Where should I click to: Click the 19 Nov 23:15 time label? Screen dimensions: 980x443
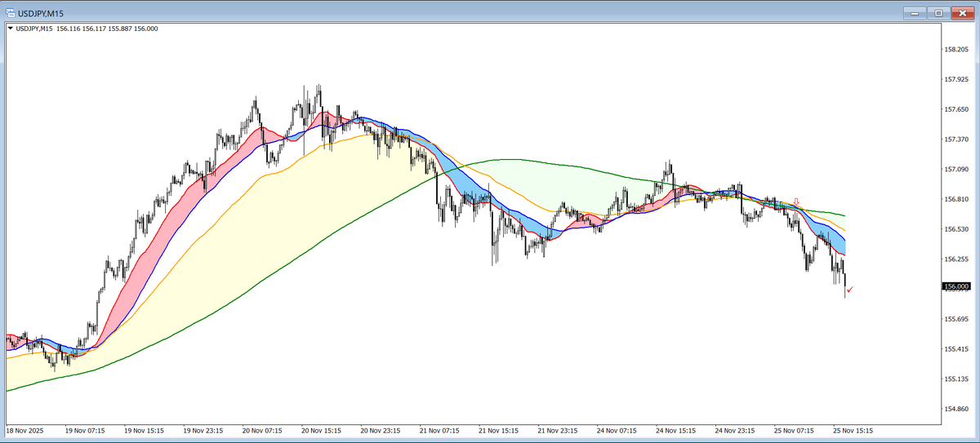click(x=203, y=430)
